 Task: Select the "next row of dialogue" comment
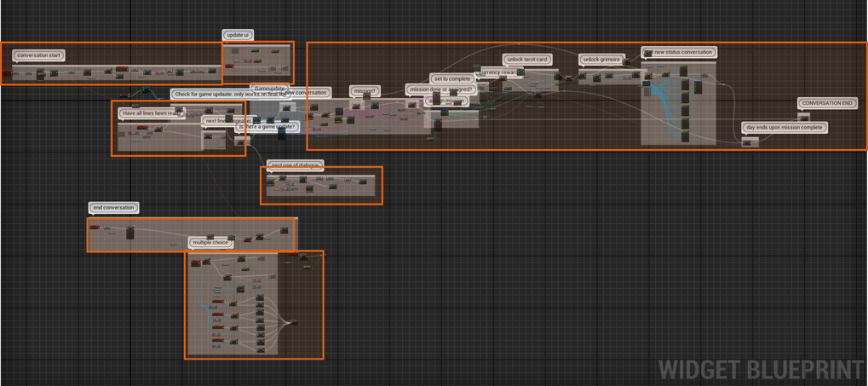[x=296, y=165]
